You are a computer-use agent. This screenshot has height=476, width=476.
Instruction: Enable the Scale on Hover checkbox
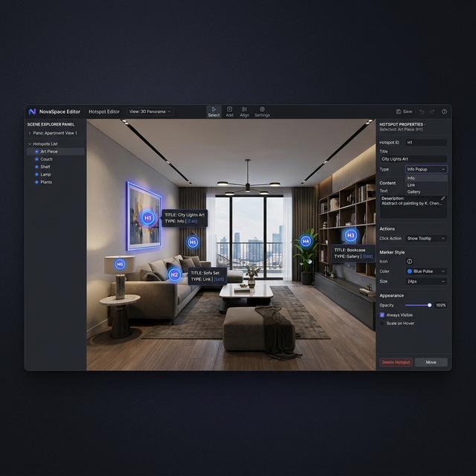[382, 323]
